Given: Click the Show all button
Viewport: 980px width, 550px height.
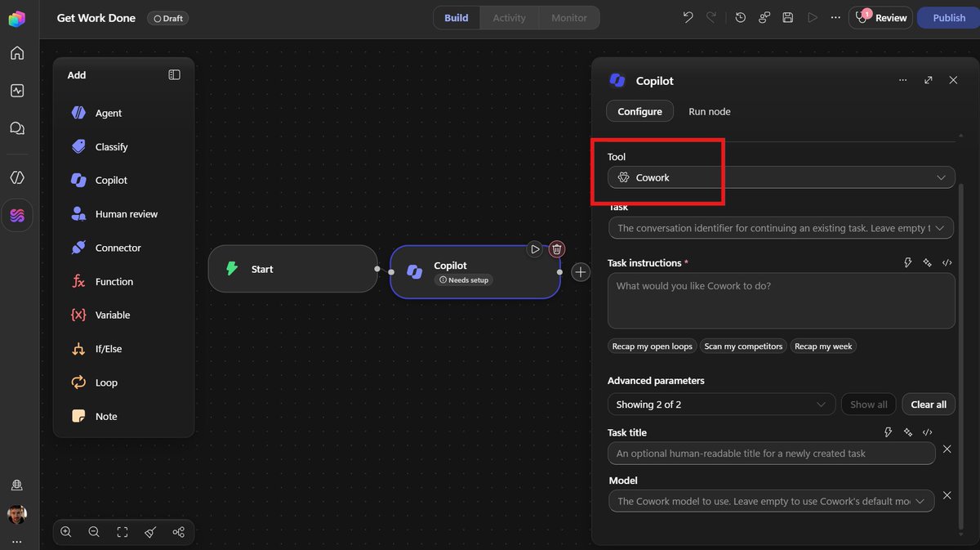Looking at the screenshot, I should pos(869,405).
